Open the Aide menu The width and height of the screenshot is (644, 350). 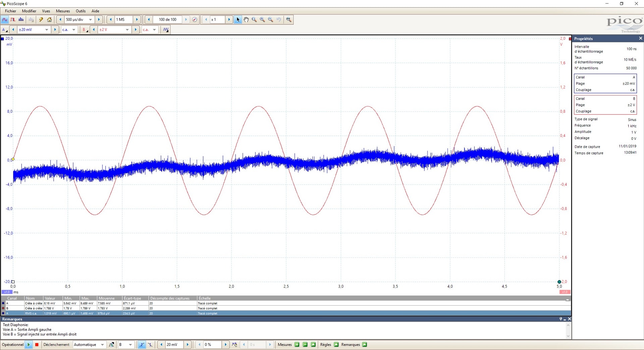pyautogui.click(x=95, y=11)
